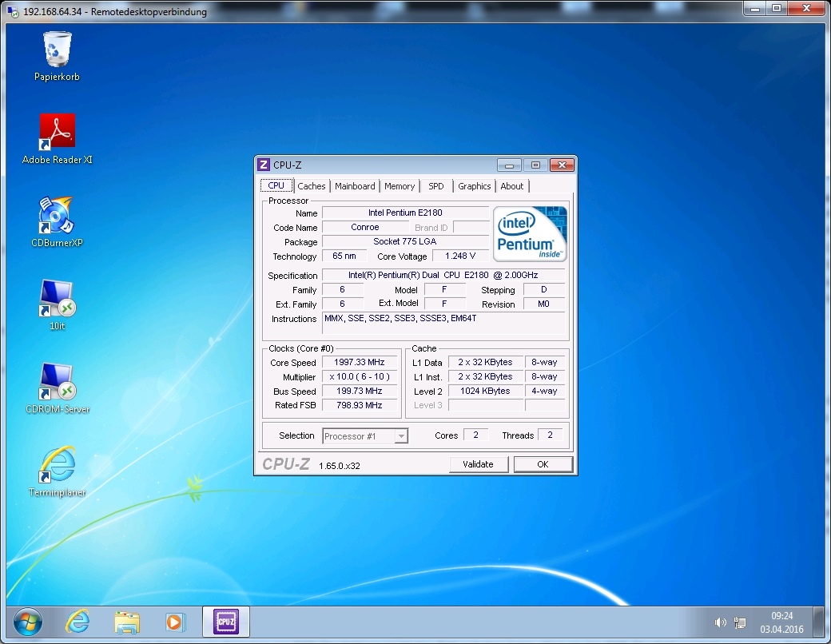Open the Graphics tab

point(475,186)
